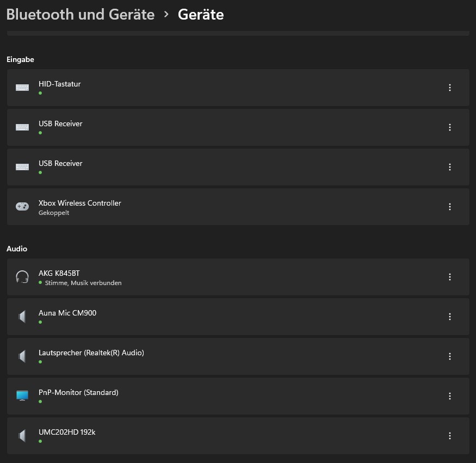Select the UMC202HD 192k device name
Image resolution: width=476 pixels, height=463 pixels.
tap(67, 432)
